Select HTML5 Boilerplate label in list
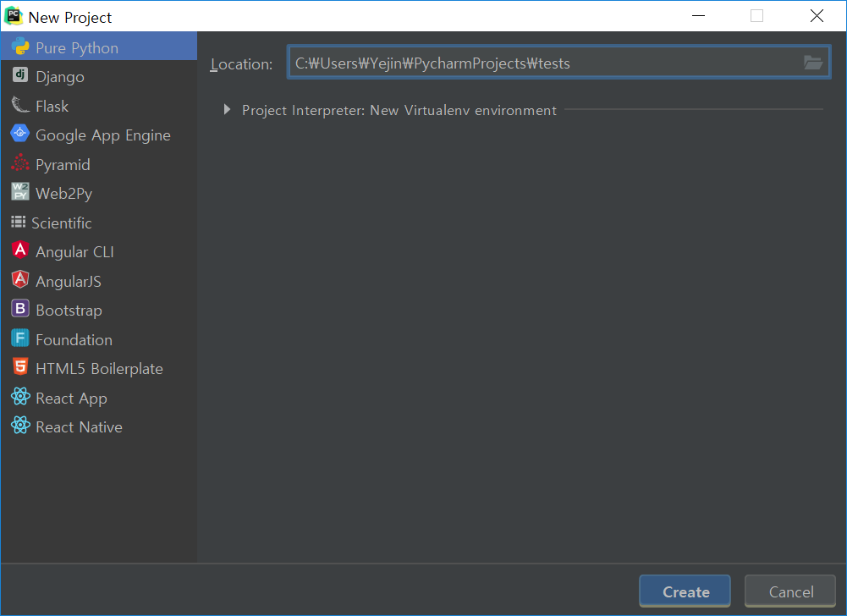 tap(99, 369)
